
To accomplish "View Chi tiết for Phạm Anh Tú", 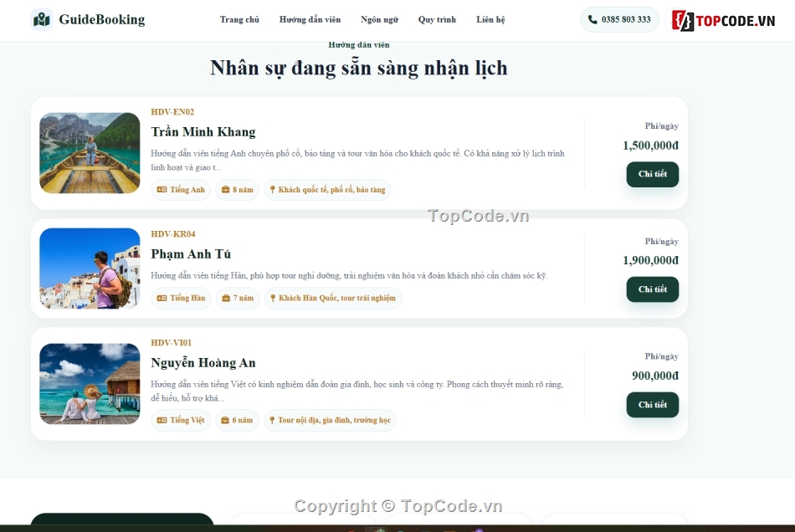I will point(652,289).
